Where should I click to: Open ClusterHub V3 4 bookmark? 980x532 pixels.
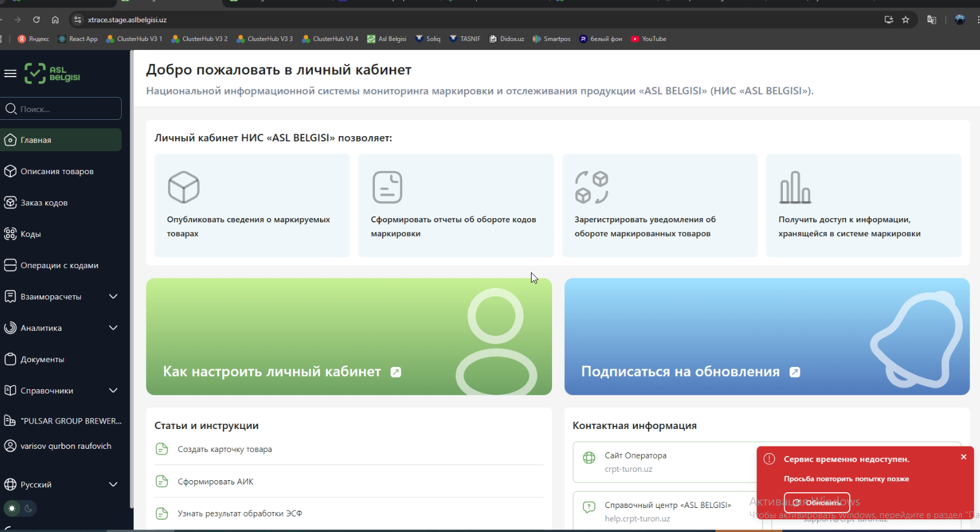coord(330,39)
